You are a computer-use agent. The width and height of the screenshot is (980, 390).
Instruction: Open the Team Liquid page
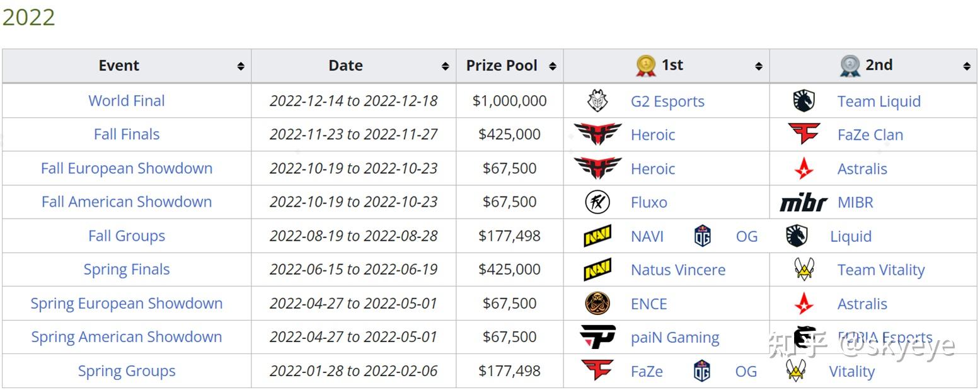(x=879, y=100)
